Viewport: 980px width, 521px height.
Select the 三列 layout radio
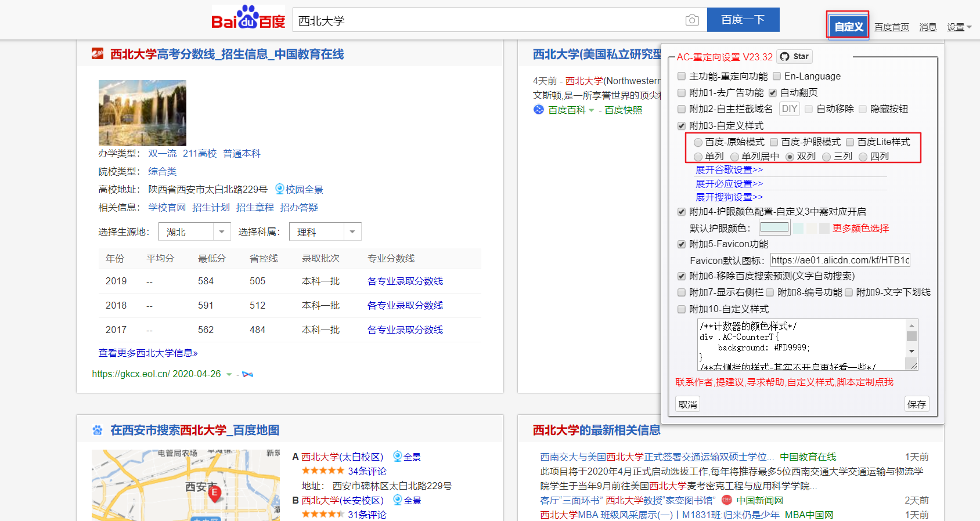(x=827, y=157)
